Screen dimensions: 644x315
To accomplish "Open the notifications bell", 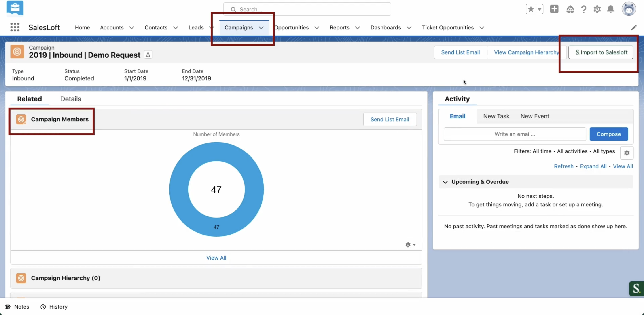I will (610, 9).
